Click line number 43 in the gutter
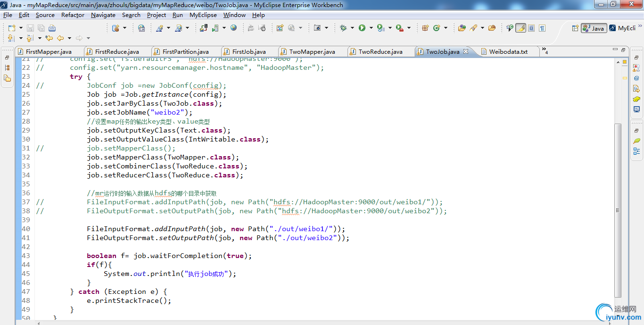Viewport: 644px width, 325px height. tap(26, 256)
